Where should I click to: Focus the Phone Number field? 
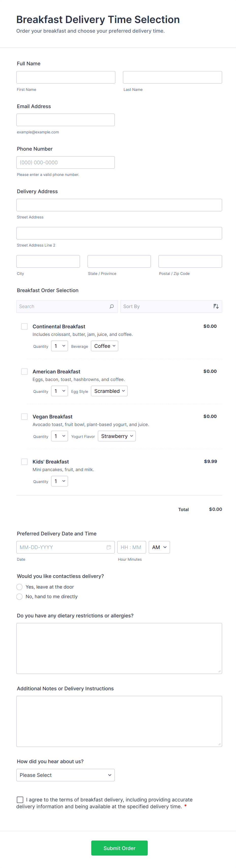[65, 163]
